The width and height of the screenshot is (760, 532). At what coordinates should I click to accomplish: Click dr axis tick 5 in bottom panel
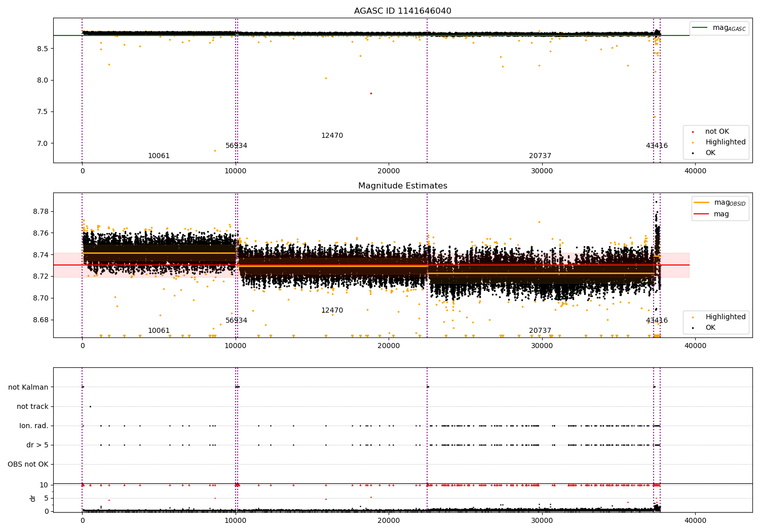tap(46, 499)
